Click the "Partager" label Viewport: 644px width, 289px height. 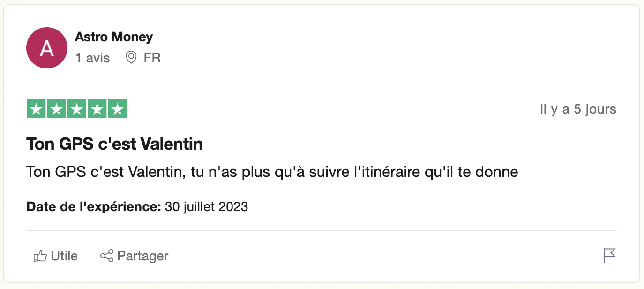(x=142, y=256)
